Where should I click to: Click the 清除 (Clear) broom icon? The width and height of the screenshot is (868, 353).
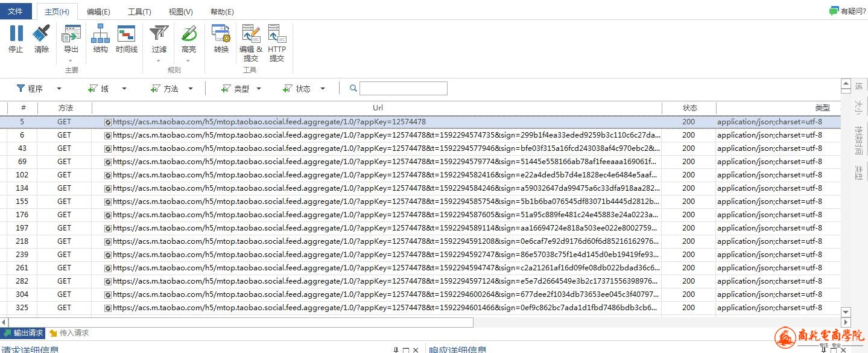coord(42,33)
